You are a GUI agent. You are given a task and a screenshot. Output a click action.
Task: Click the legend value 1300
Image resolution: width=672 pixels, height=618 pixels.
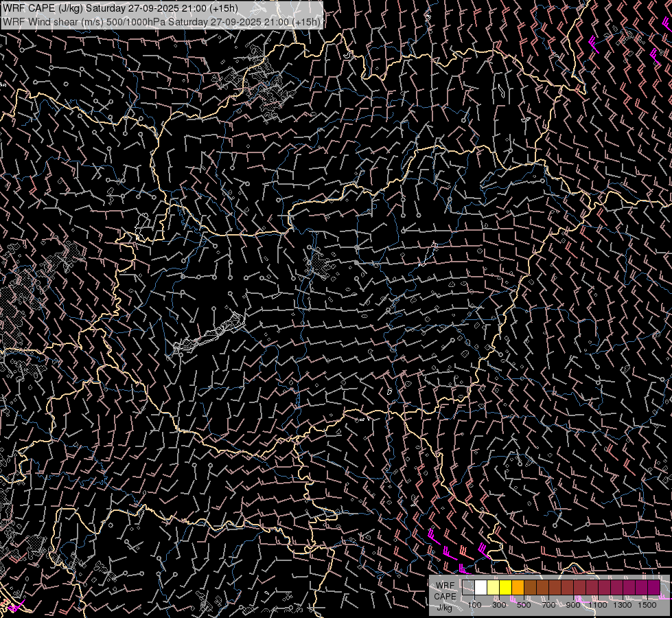623,605
